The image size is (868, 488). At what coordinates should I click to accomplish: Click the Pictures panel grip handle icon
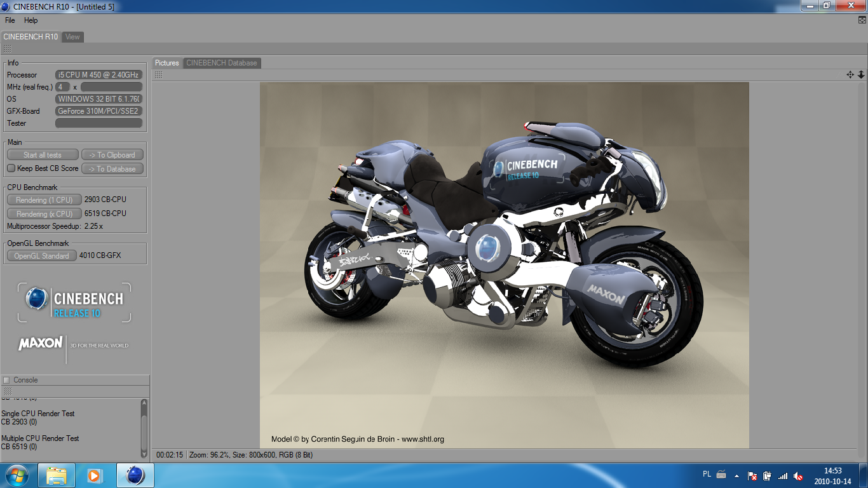tap(159, 75)
